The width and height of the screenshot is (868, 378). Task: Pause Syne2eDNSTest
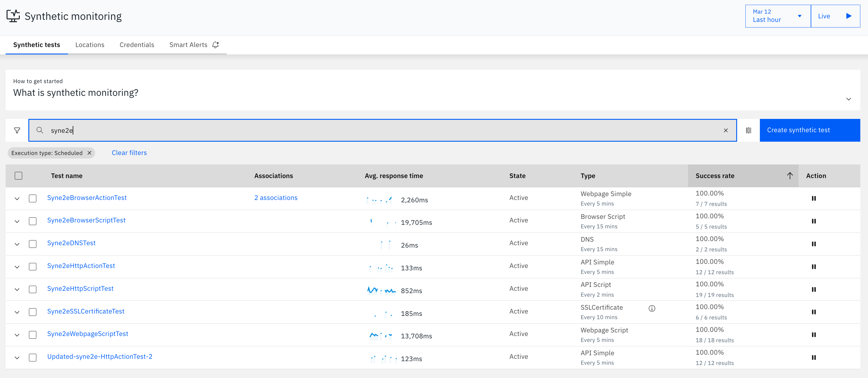pos(814,244)
